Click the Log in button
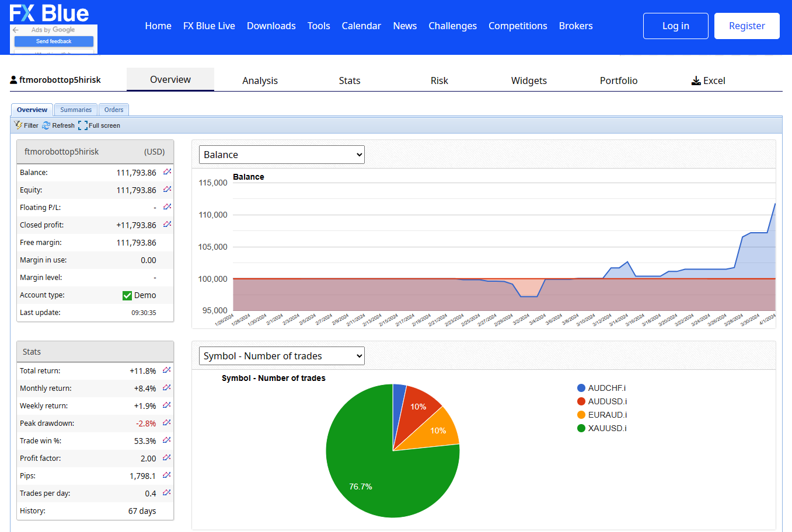The image size is (792, 532). [676, 26]
